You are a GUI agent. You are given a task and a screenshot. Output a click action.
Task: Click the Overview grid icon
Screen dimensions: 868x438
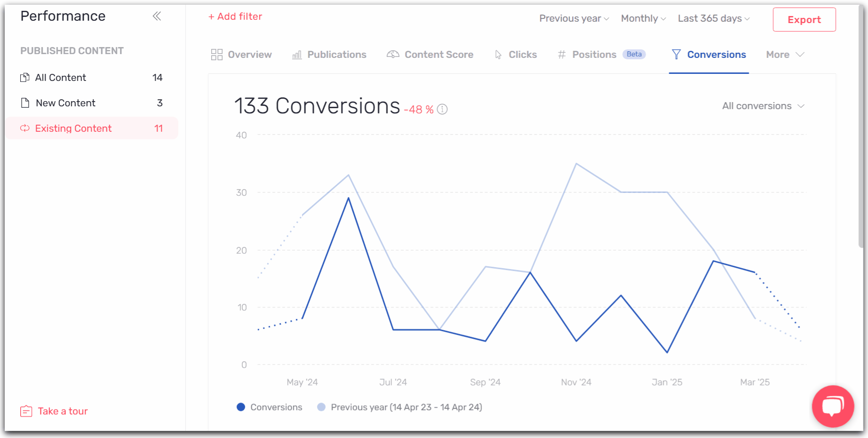217,55
